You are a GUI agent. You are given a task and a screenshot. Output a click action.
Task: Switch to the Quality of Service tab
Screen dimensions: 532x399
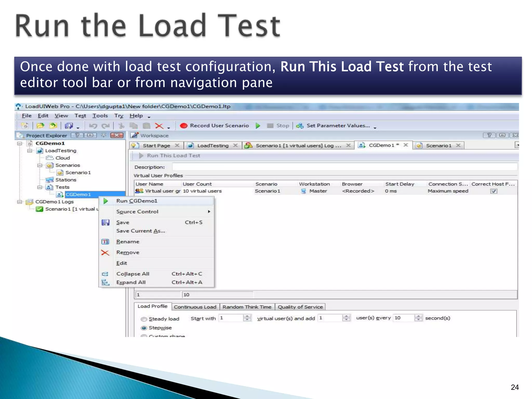tap(300, 307)
